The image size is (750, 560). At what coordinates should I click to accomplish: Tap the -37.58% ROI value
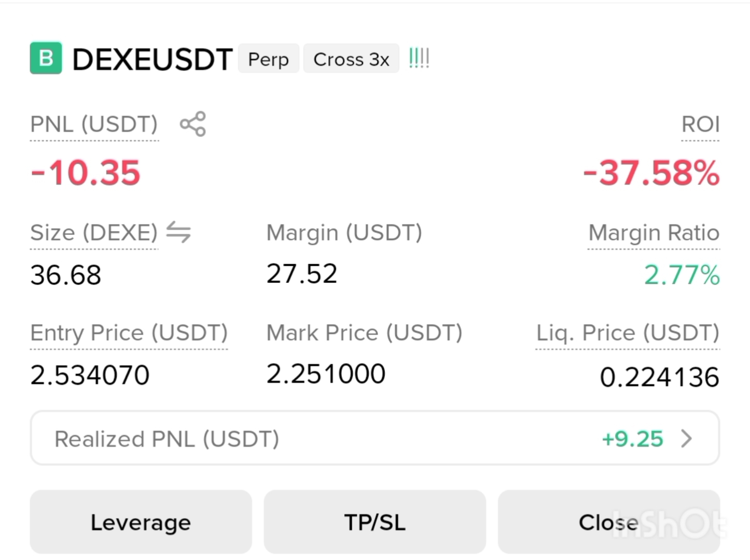point(651,173)
